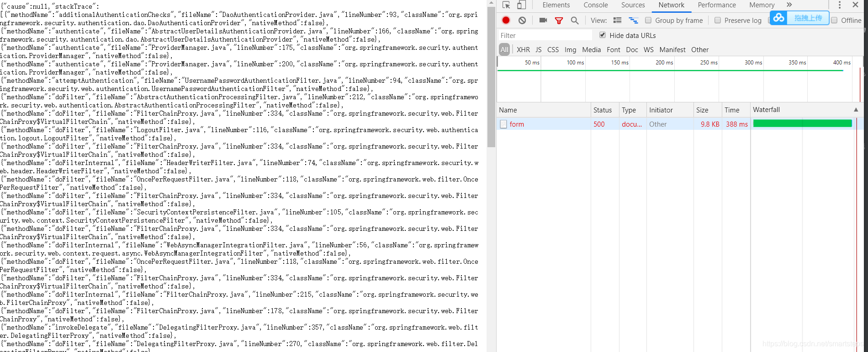Open network search magnifier
The width and height of the screenshot is (868, 352).
click(x=575, y=21)
